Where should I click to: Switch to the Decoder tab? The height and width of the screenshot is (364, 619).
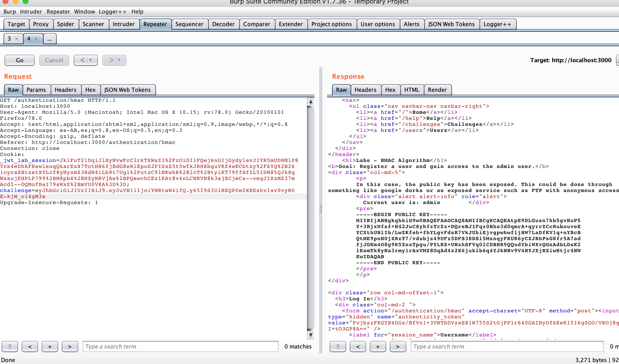pos(223,24)
